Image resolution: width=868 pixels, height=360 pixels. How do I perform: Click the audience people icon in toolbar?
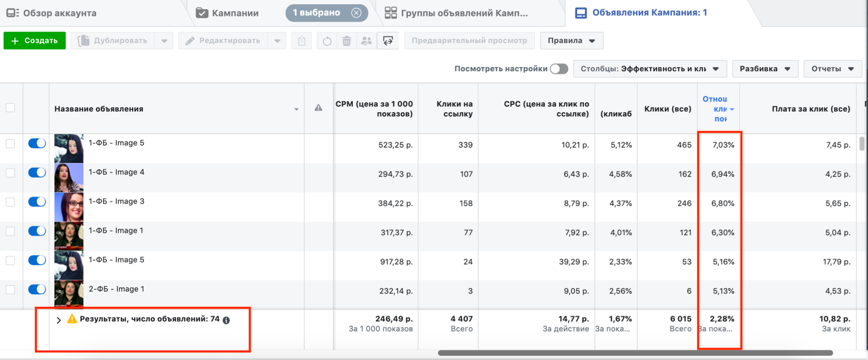click(366, 41)
